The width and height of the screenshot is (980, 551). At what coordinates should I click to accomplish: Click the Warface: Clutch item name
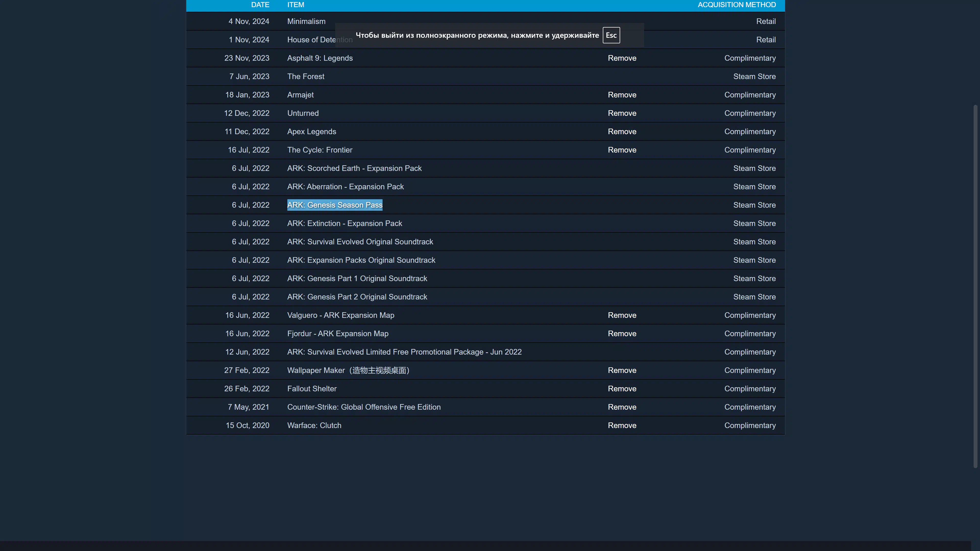(314, 425)
